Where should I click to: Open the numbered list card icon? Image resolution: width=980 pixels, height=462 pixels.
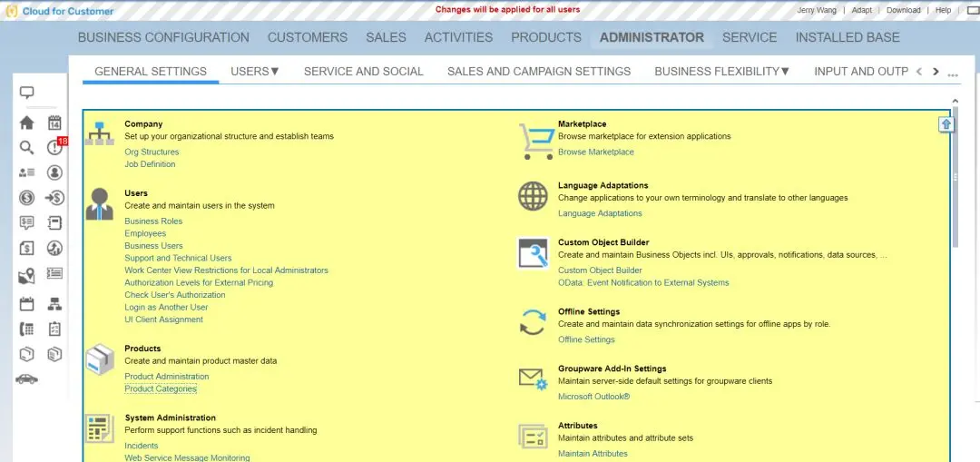(55, 273)
